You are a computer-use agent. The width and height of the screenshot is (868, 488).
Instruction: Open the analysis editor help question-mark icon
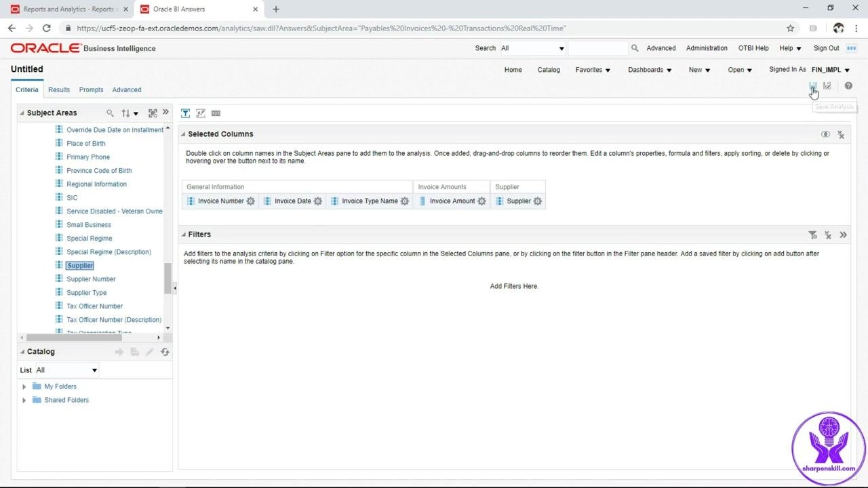point(848,86)
